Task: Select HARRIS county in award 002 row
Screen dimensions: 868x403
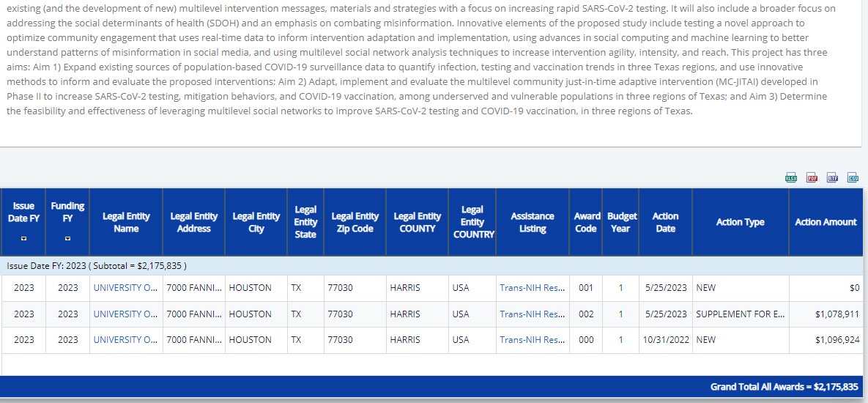Action: tap(418, 314)
